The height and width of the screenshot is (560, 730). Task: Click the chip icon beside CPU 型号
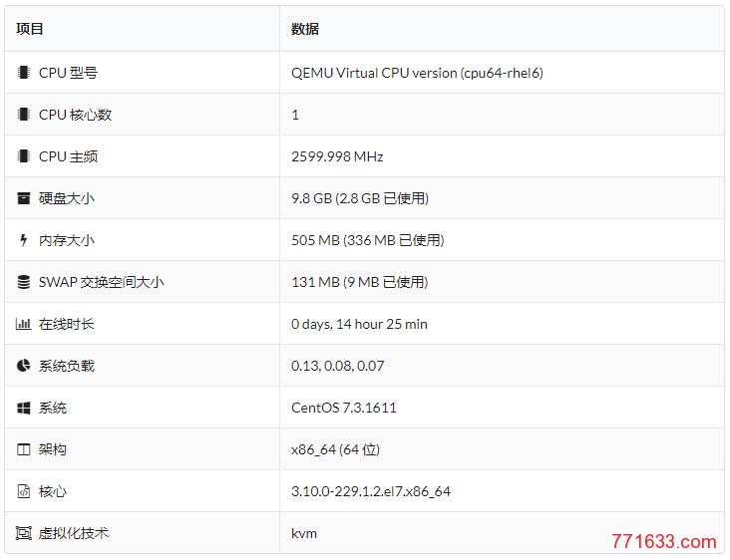pos(23,73)
